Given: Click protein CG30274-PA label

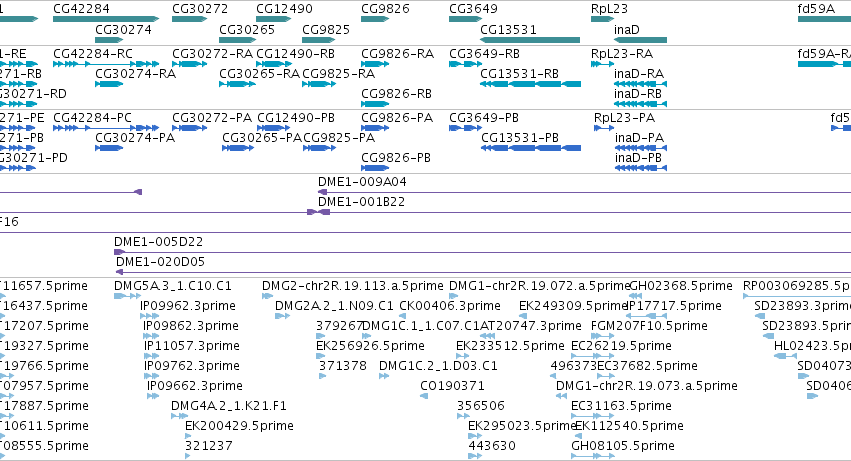Looking at the screenshot, I should click(x=135, y=138).
